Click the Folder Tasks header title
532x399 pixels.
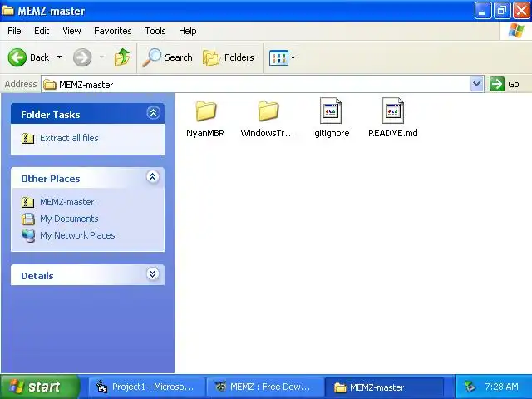pos(51,115)
